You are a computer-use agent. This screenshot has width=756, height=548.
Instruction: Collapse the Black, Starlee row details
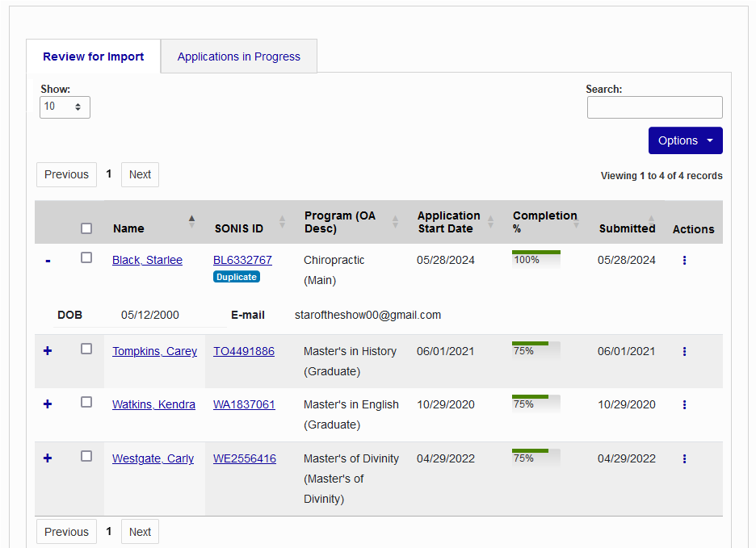[47, 260]
